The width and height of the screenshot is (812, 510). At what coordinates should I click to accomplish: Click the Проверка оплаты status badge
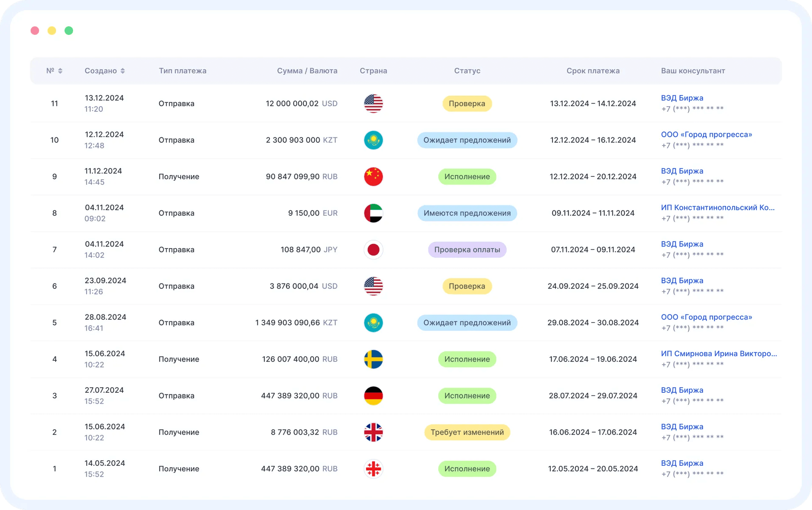(x=467, y=250)
